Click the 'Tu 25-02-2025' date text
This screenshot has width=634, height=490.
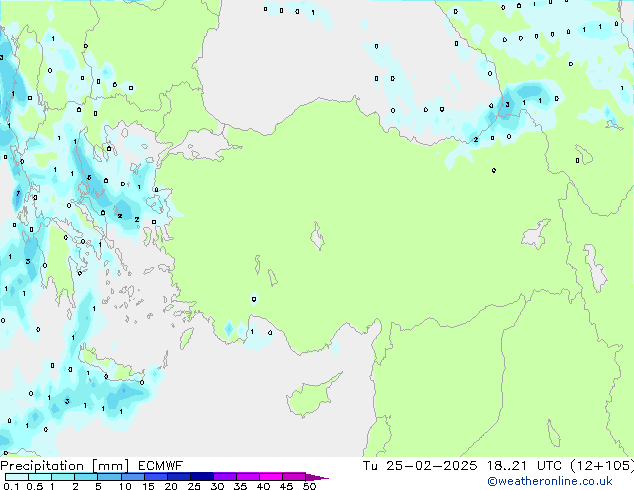420,466
